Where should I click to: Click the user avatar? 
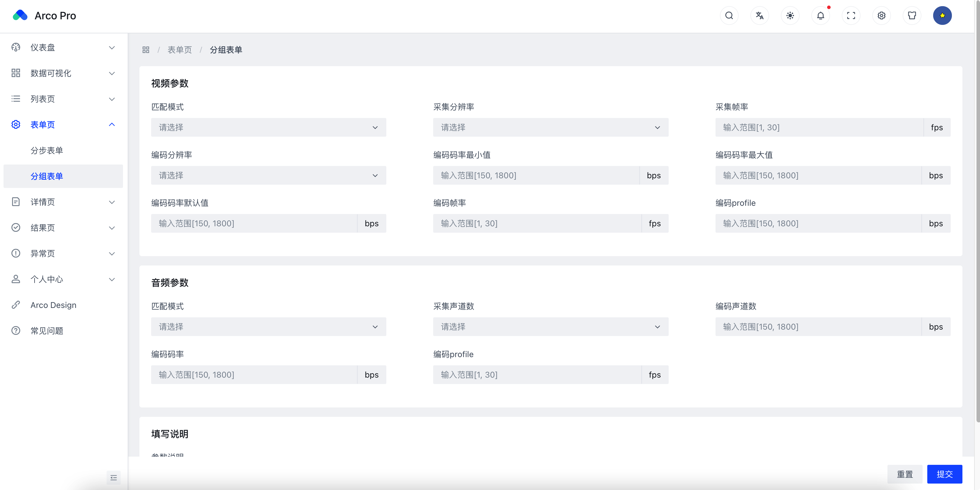(942, 16)
